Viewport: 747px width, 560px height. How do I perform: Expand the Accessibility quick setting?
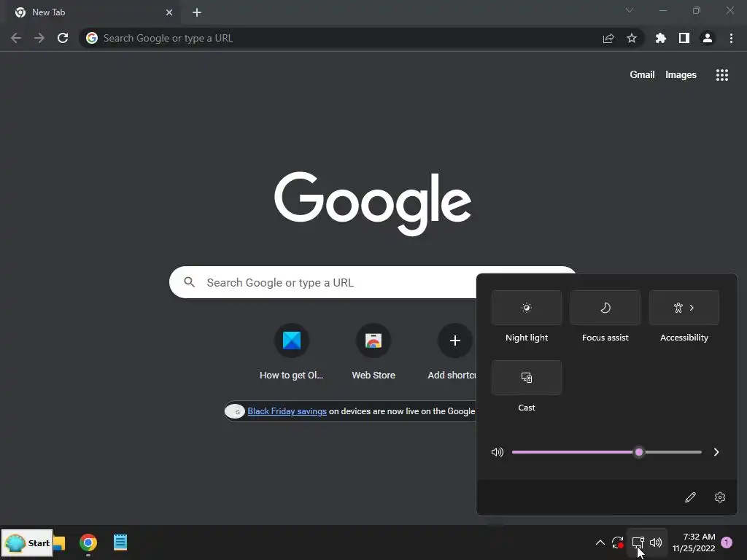pyautogui.click(x=684, y=308)
